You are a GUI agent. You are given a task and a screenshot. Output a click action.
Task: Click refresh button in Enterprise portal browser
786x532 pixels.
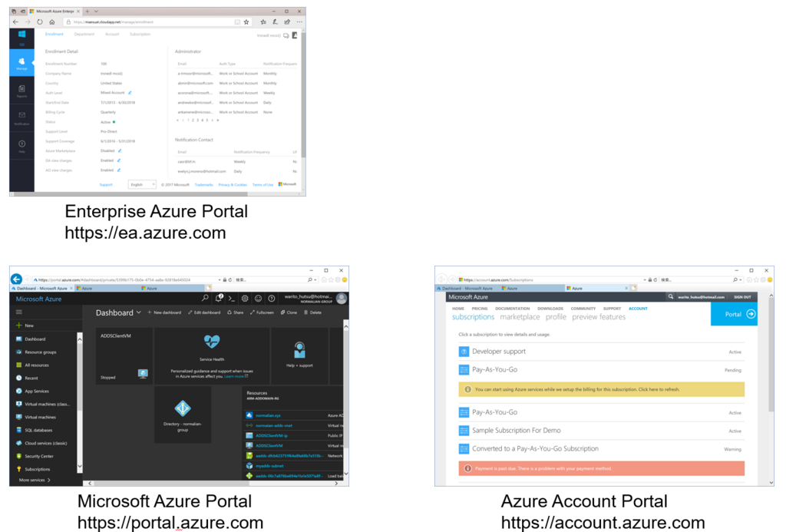pos(40,22)
